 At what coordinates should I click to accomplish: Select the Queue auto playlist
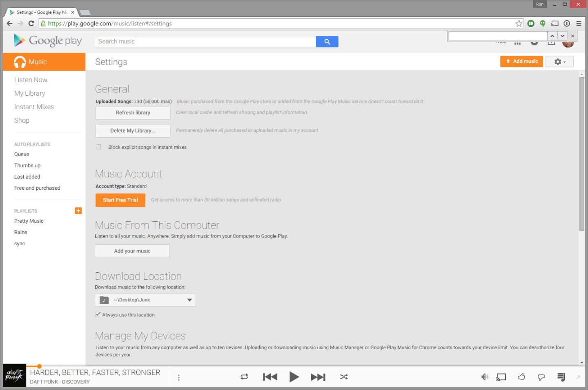click(x=22, y=154)
